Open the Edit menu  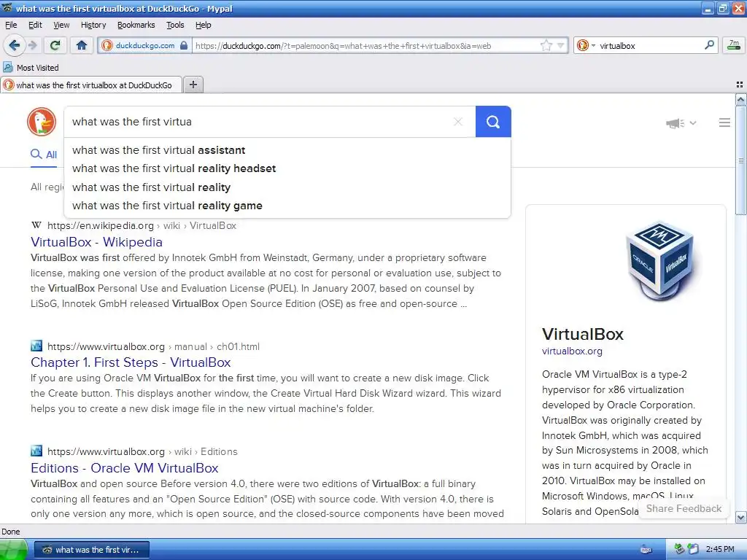coord(35,25)
